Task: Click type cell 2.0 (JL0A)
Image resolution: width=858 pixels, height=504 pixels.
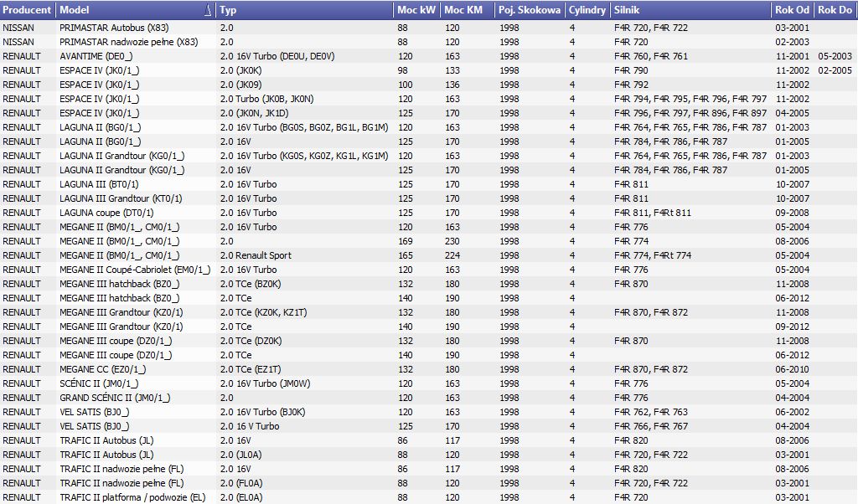Action: (x=240, y=454)
